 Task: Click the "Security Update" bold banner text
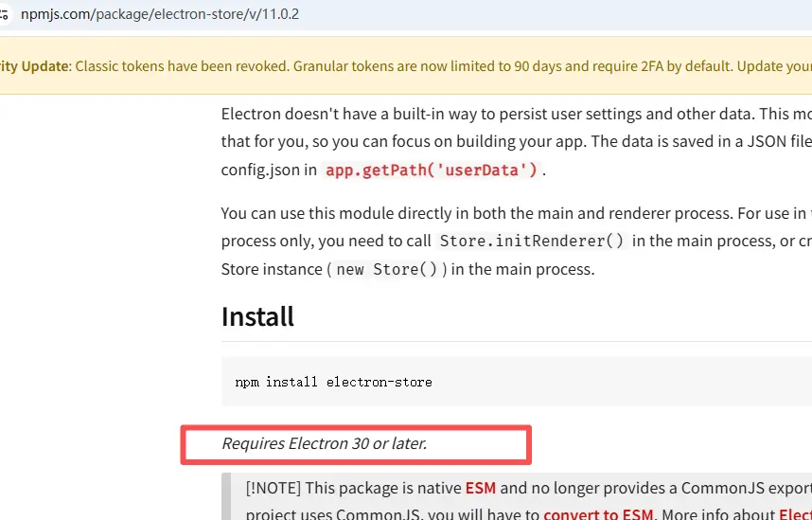click(x=34, y=66)
